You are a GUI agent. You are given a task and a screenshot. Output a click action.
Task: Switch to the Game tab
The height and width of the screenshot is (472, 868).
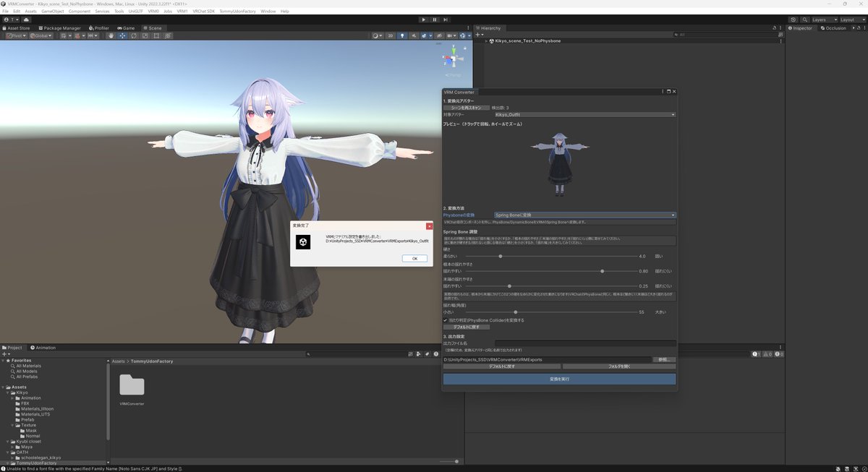126,28
